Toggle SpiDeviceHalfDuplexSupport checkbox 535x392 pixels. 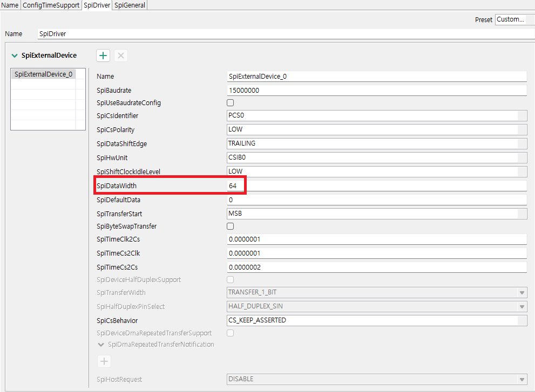point(231,280)
